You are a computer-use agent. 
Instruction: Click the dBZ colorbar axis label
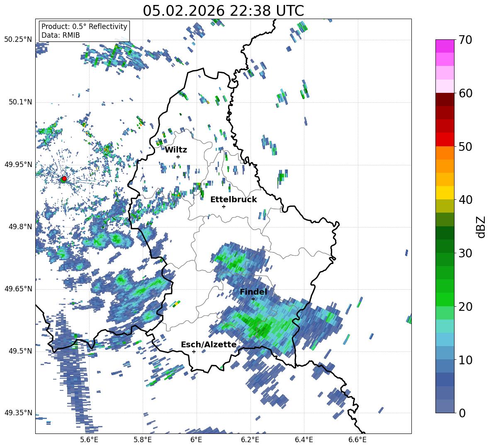(x=481, y=227)
